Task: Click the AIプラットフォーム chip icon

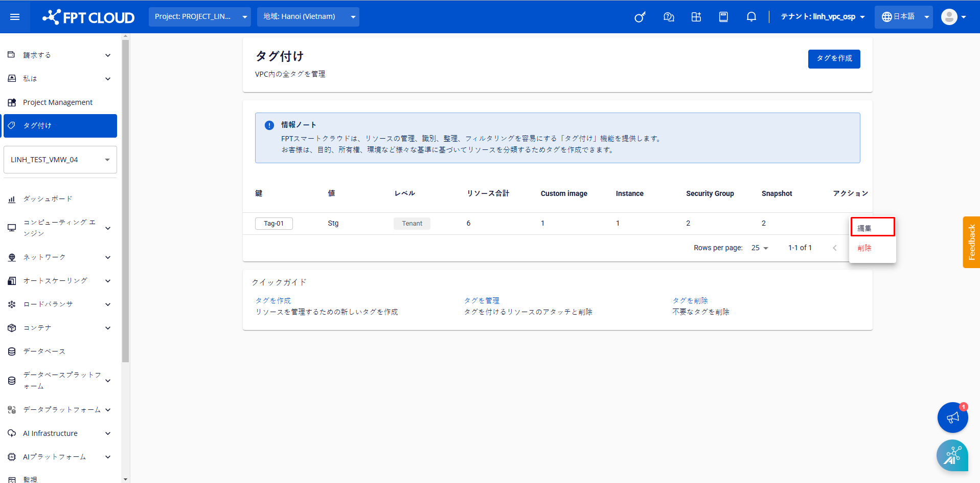Action: pos(12,457)
